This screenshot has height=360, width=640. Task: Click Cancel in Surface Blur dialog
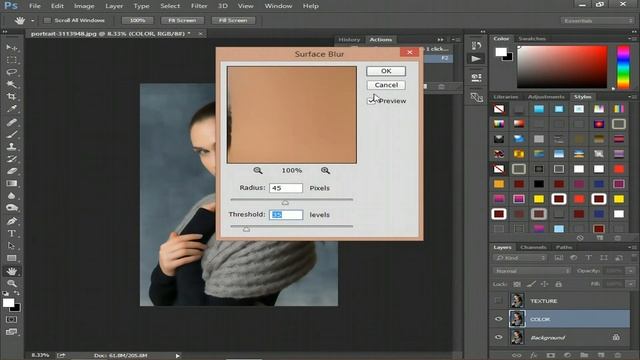[386, 85]
